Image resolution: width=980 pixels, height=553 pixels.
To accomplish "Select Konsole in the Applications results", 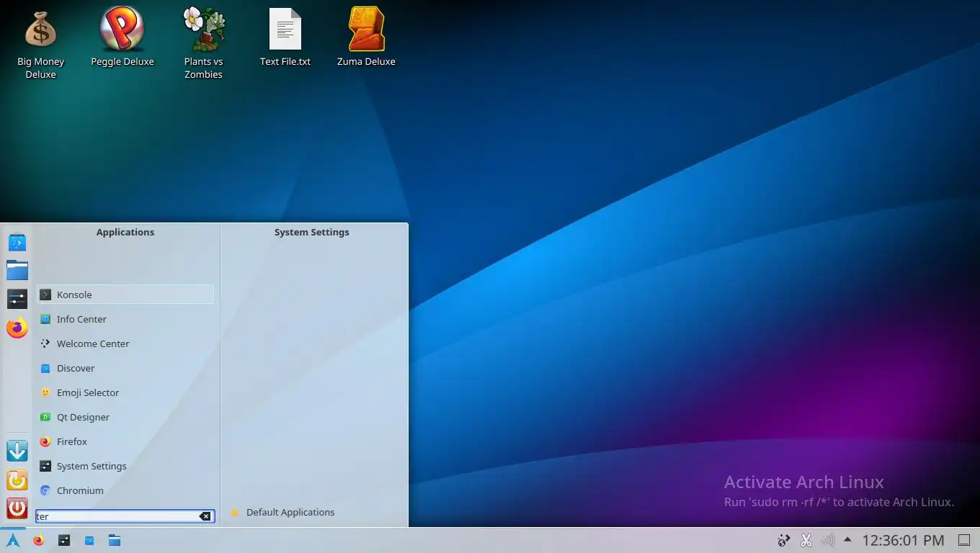I will click(x=125, y=295).
